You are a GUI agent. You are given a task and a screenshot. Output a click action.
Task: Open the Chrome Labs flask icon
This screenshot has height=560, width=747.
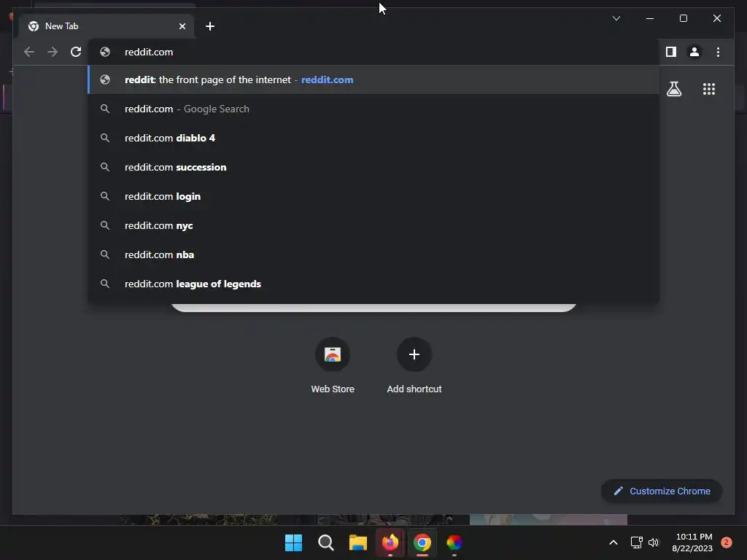tap(673, 89)
